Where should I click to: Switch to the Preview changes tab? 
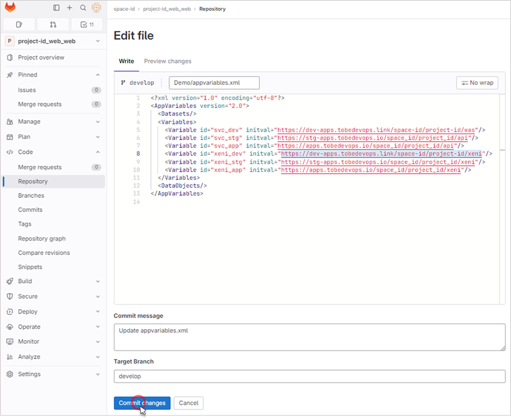point(167,61)
